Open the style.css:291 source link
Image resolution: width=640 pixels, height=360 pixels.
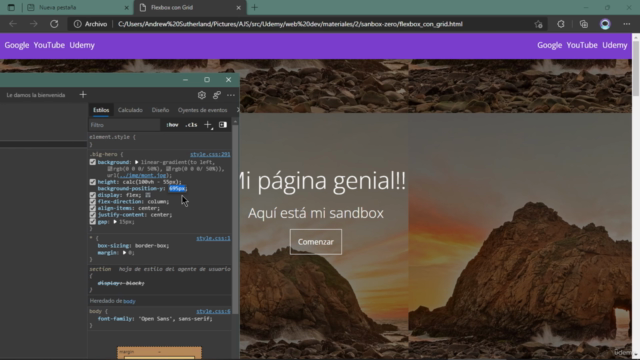pos(210,154)
